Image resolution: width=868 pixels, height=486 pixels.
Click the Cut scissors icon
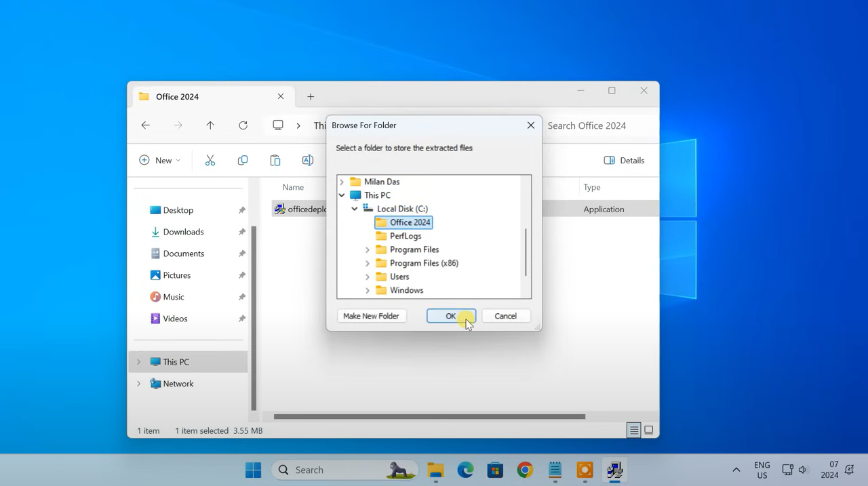(x=210, y=161)
